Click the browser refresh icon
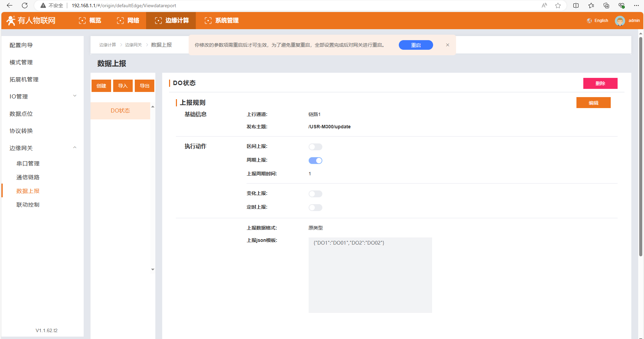Screen dimensions: 644x339 coord(25,5)
